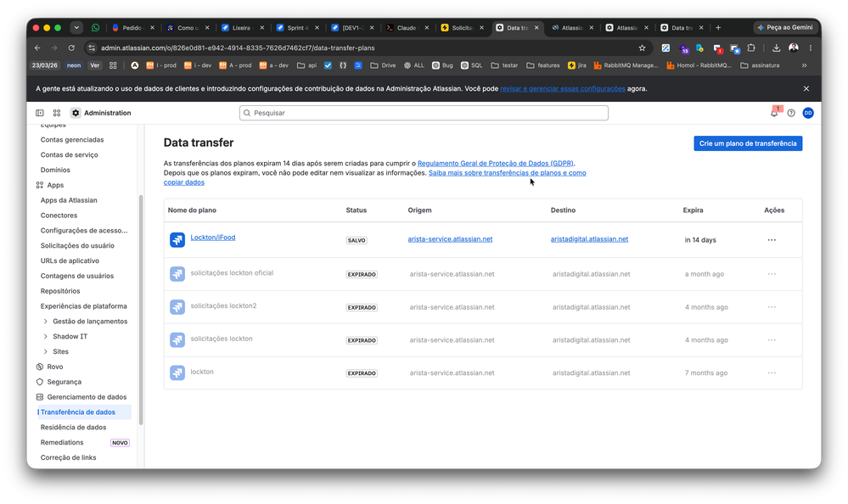Switch to the Lixeira browser tab
The width and height of the screenshot is (848, 504).
click(241, 28)
